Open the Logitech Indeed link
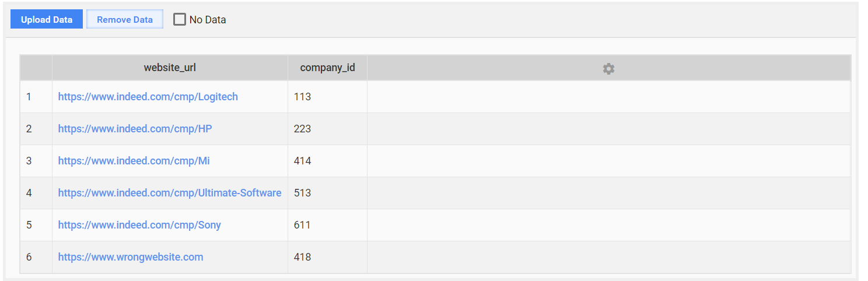This screenshot has height=281, width=868. pyautogui.click(x=148, y=97)
